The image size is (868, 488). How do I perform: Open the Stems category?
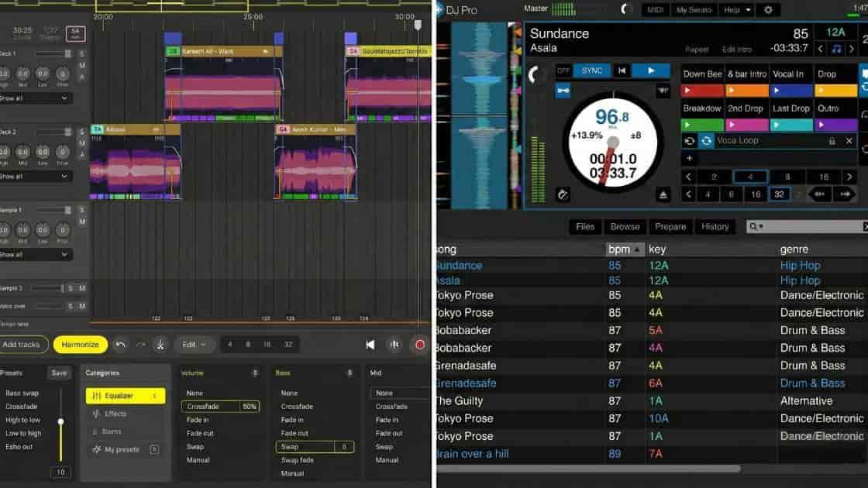(113, 431)
